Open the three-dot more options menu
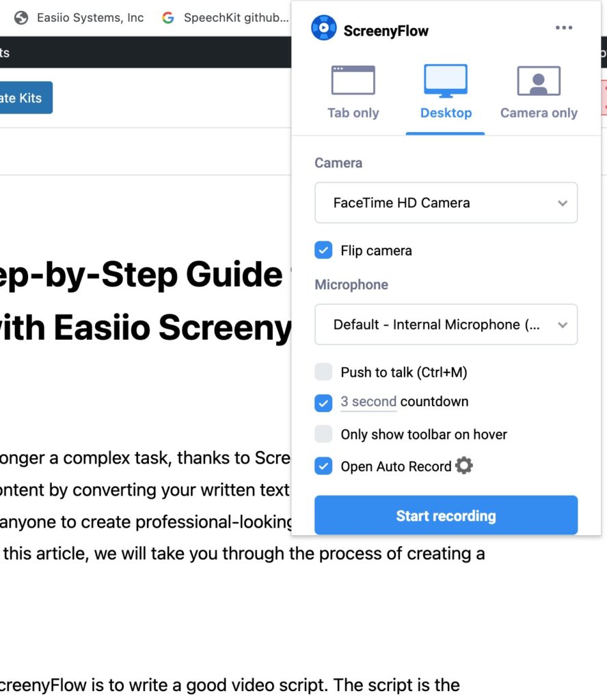The image size is (607, 700). (x=564, y=27)
